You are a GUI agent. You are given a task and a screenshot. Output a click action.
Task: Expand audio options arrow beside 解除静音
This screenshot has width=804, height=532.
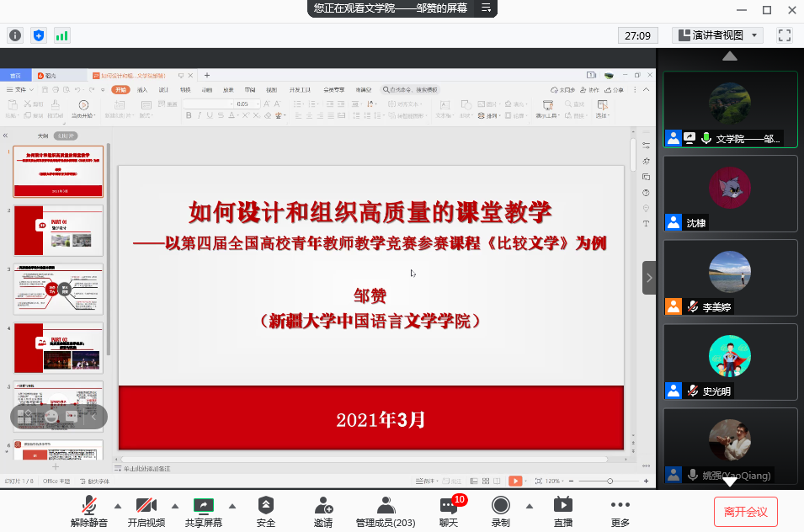point(117,506)
